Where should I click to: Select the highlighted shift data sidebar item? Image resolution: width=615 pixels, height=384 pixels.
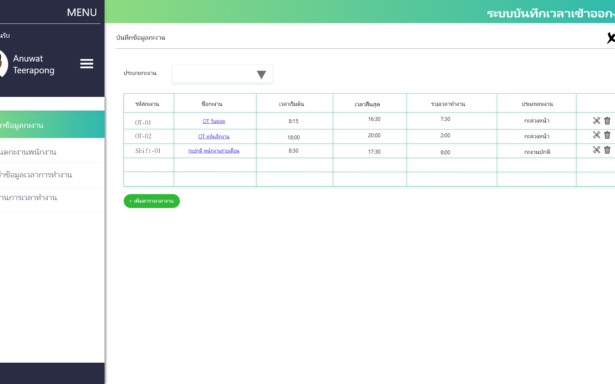pyautogui.click(x=52, y=125)
